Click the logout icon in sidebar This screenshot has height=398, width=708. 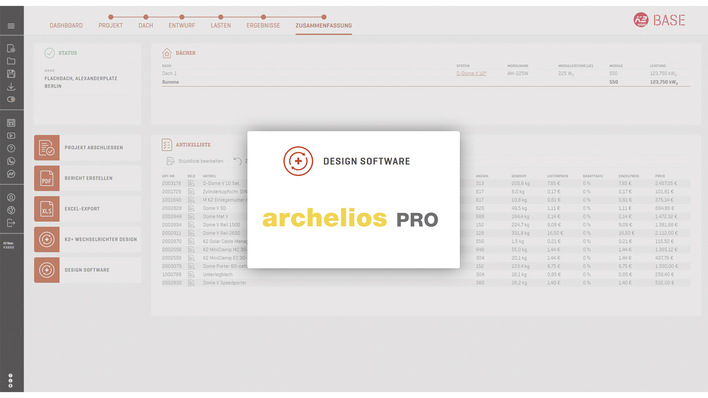(11, 223)
